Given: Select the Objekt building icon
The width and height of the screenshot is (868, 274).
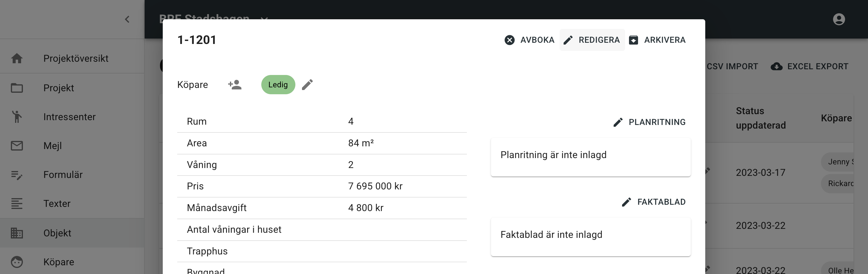Looking at the screenshot, I should coord(17,233).
